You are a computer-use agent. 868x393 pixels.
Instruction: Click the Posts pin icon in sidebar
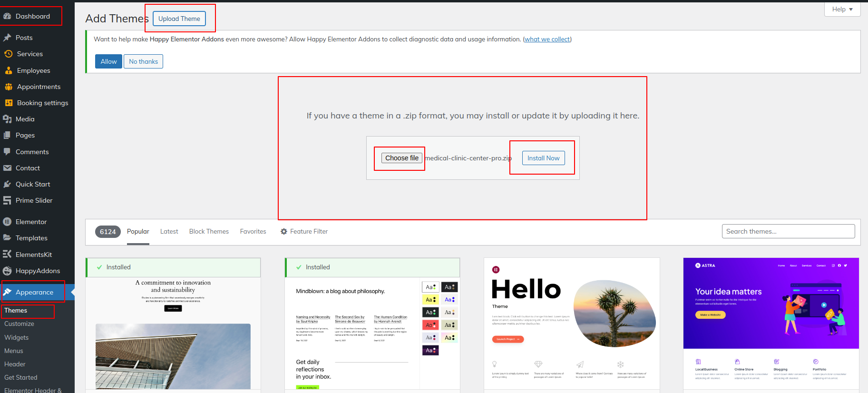(x=7, y=38)
